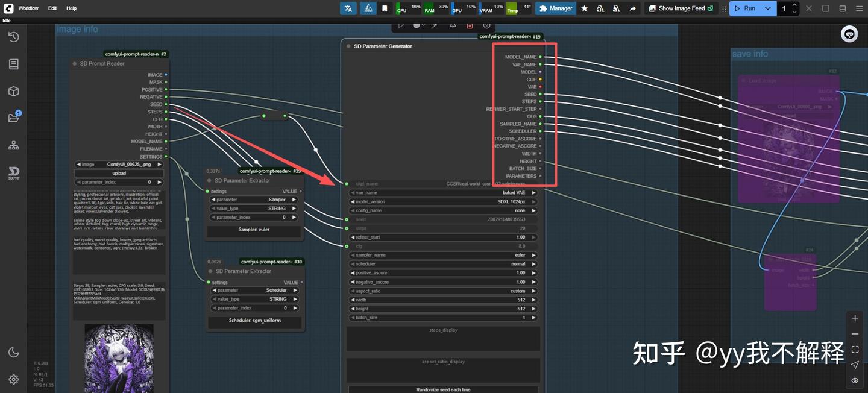Click the SD PPP sidebar icon
868x393 pixels.
coord(13,173)
